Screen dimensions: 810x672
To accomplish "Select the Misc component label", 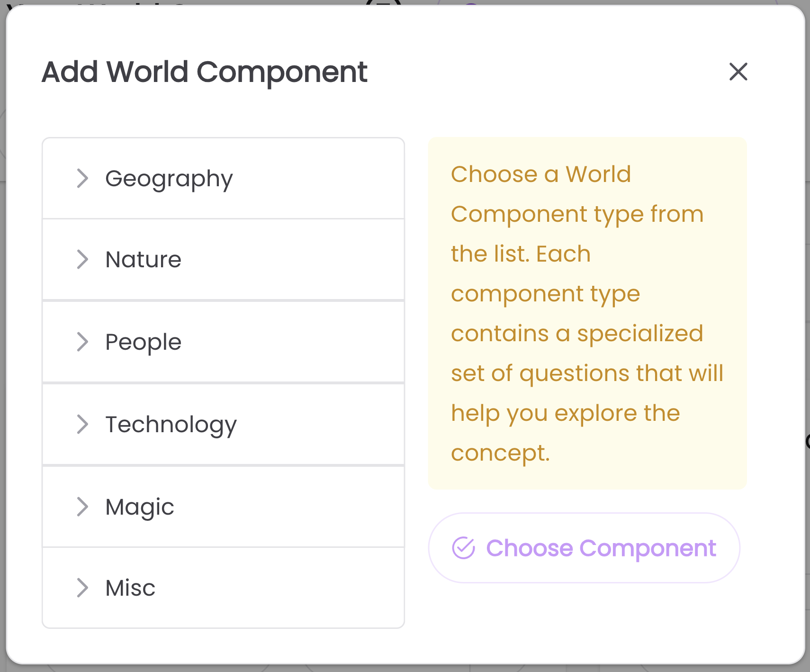I will 130,588.
